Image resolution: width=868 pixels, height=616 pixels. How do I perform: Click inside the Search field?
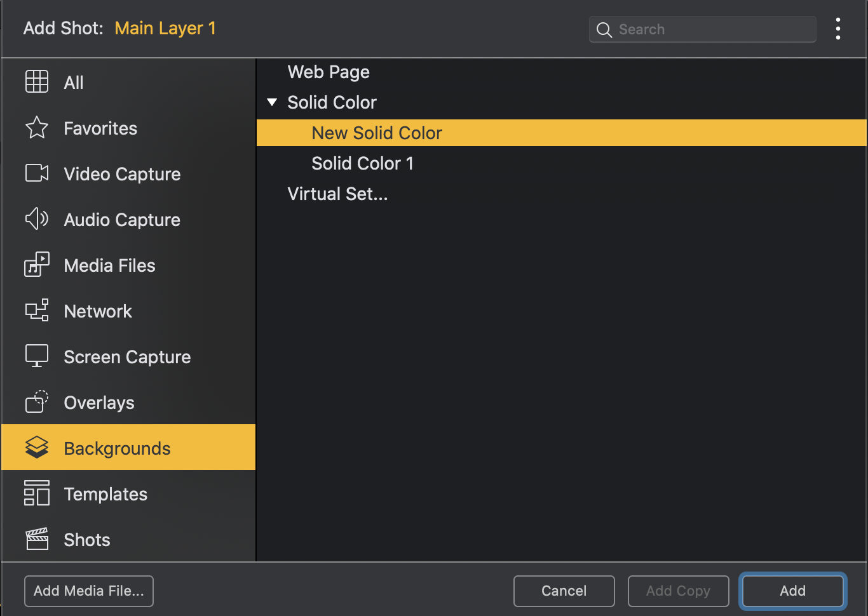[702, 29]
